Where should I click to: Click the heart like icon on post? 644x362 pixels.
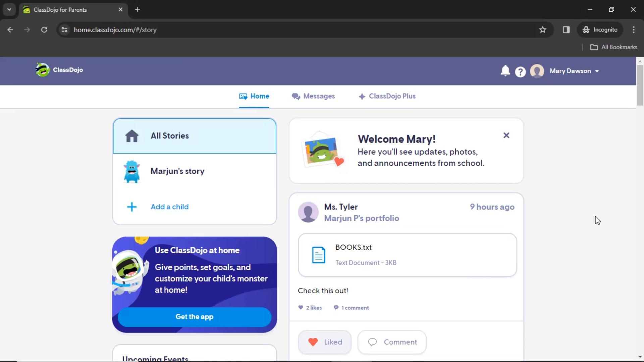pos(313,342)
